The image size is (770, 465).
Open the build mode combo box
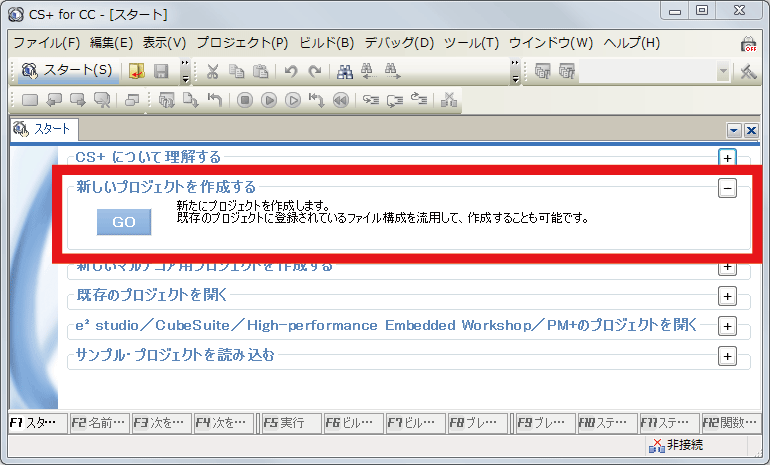[723, 72]
